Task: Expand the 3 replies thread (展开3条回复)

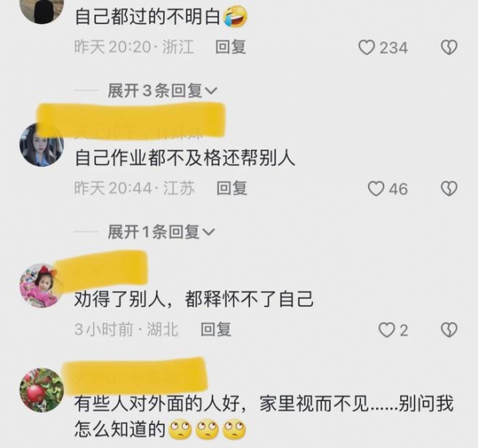Action: (162, 90)
